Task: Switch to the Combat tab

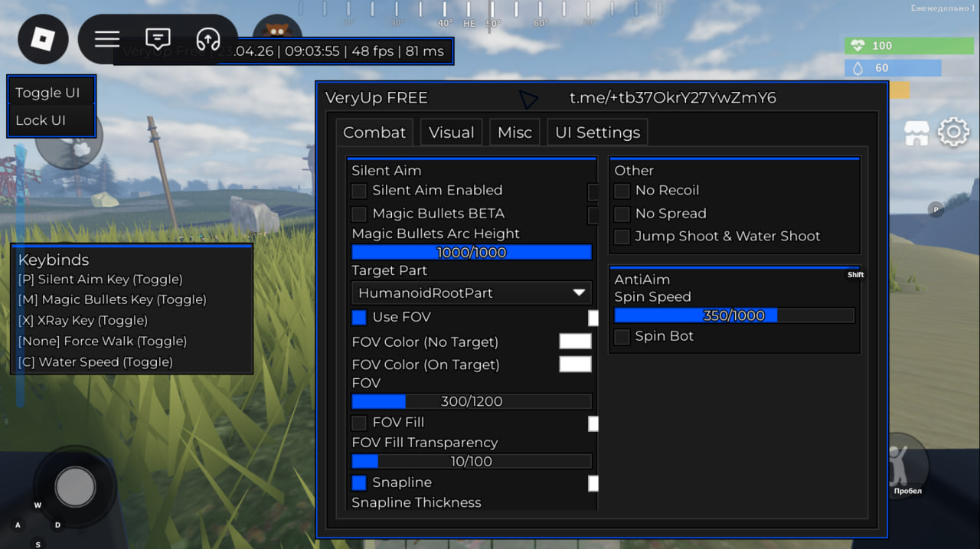Action: [x=374, y=132]
